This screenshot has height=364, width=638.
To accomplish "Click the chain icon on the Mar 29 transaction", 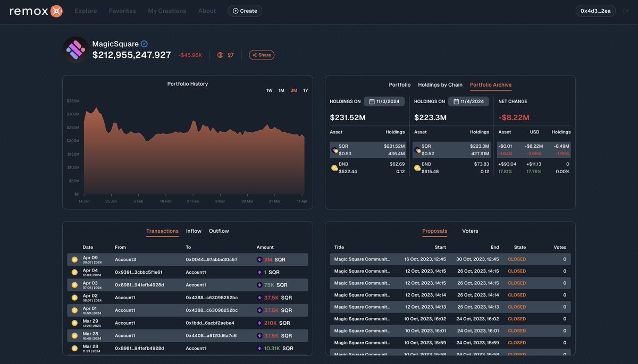I will pos(75,323).
